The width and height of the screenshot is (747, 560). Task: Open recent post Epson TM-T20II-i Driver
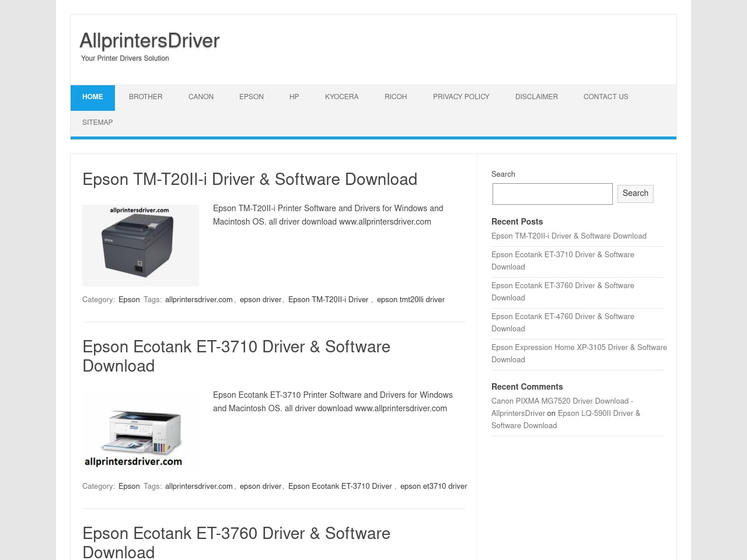pyautogui.click(x=569, y=237)
